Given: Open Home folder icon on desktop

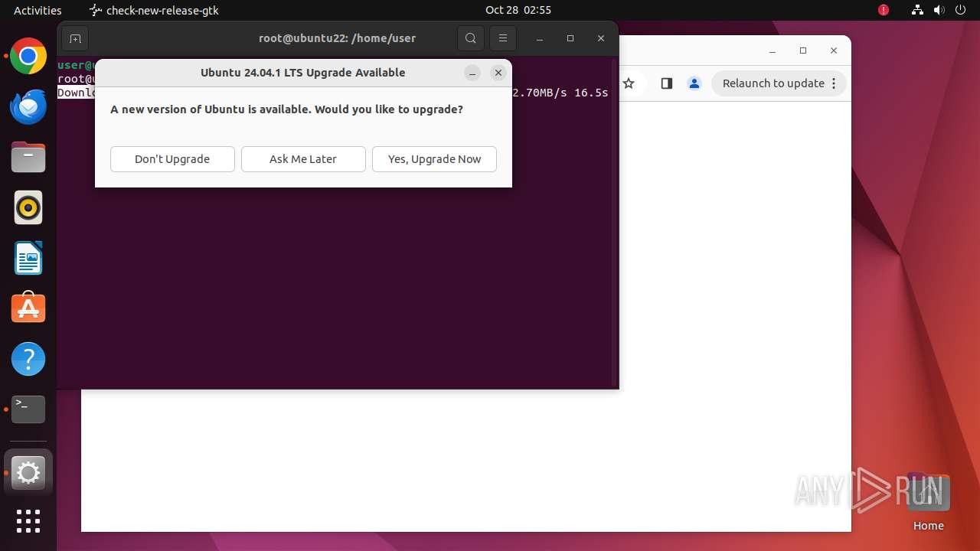Looking at the screenshot, I should [x=928, y=502].
